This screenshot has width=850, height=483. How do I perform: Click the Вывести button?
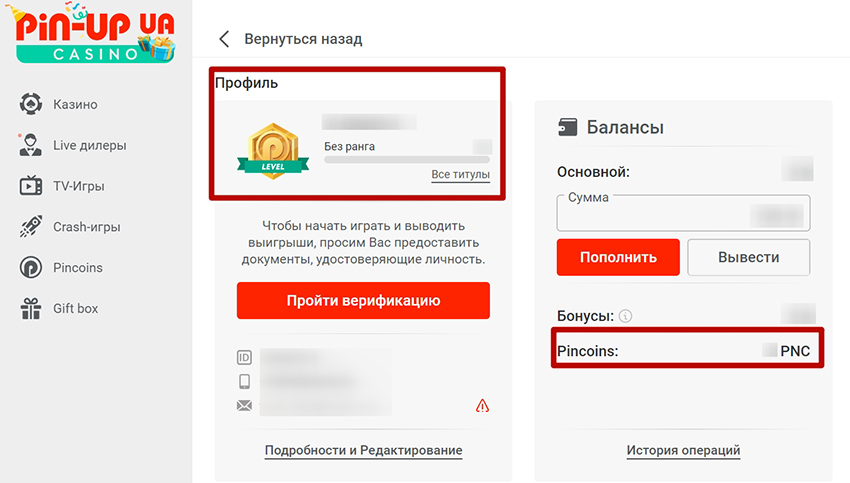click(749, 257)
